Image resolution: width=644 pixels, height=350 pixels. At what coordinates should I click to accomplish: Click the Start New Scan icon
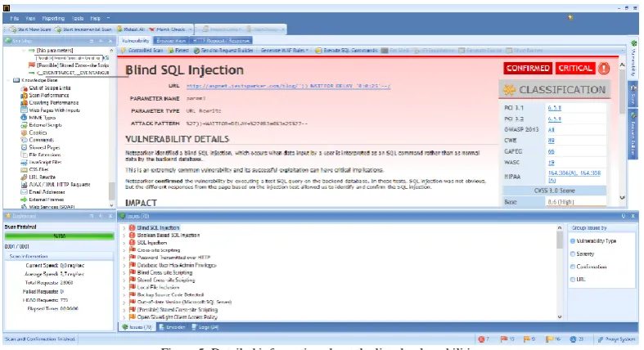point(13,29)
